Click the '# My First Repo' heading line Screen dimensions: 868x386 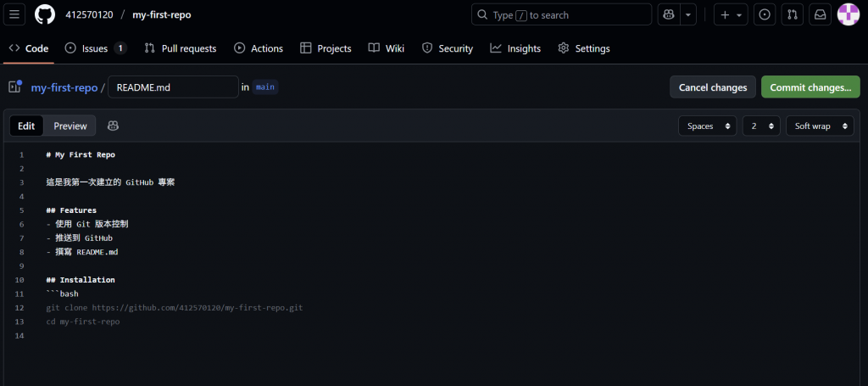(x=81, y=154)
